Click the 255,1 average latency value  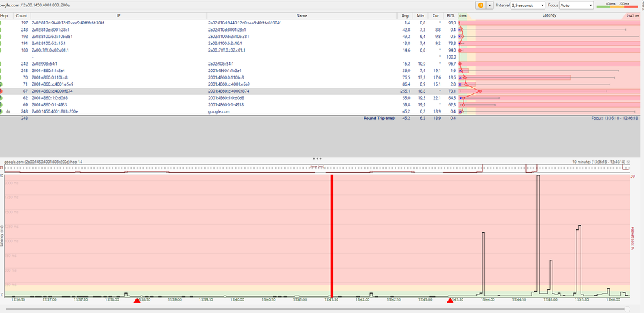tap(405, 91)
